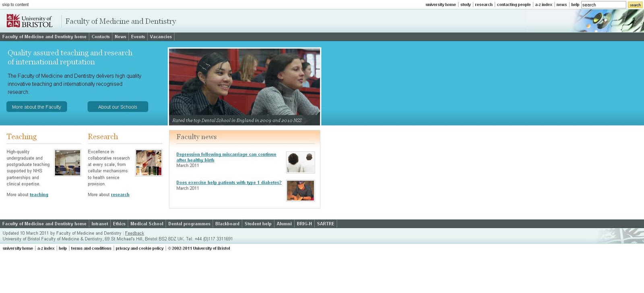Screen dimensions: 644x293
Task: Open the 'research' top navigation link
Action: tap(484, 5)
